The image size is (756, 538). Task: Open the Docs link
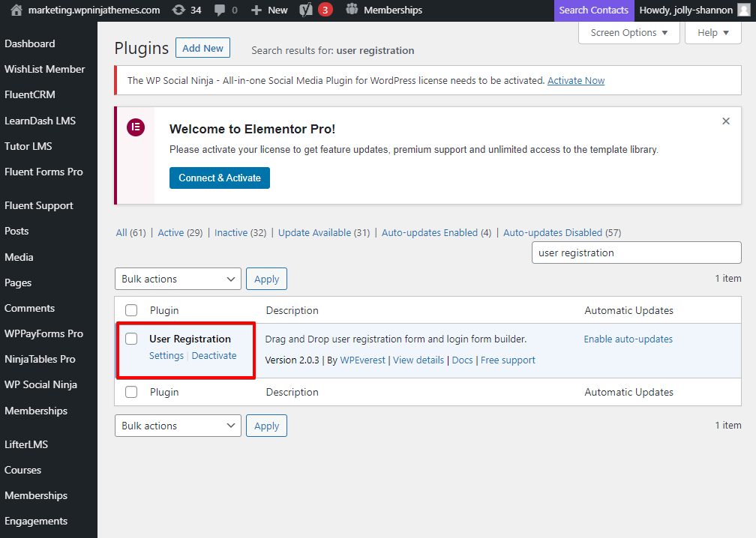coord(462,360)
